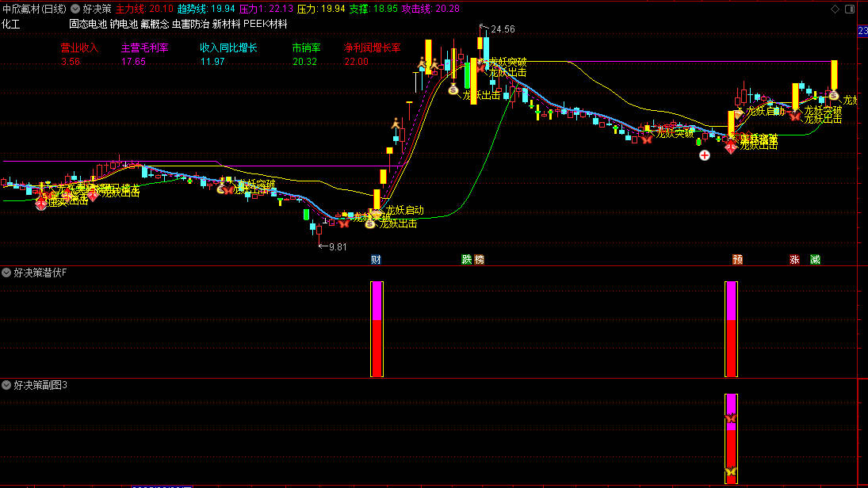The image size is (868, 488).
Task: Expand the 好决策副图3 indicator menu arrow
Action: (x=6, y=384)
